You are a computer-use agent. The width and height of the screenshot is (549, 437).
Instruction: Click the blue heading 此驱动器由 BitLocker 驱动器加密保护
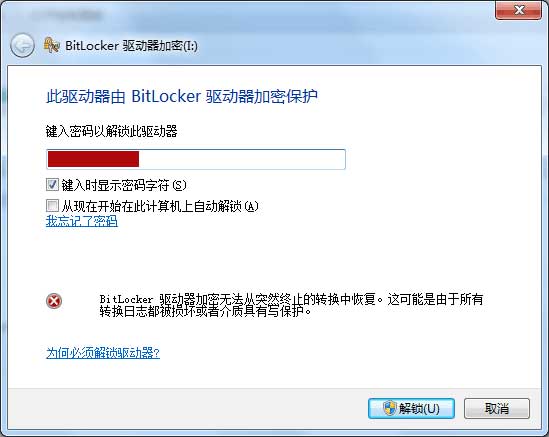182,96
